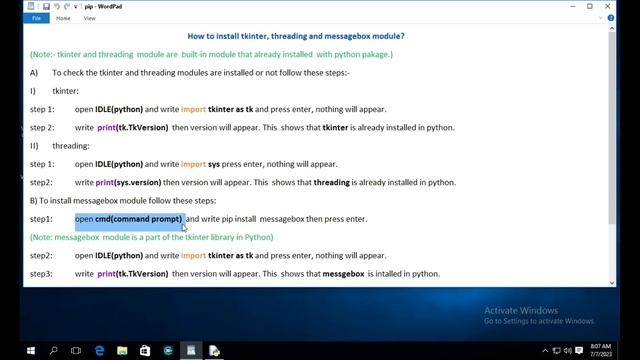
Task: Minimize the WordPad window
Action: (573, 6)
